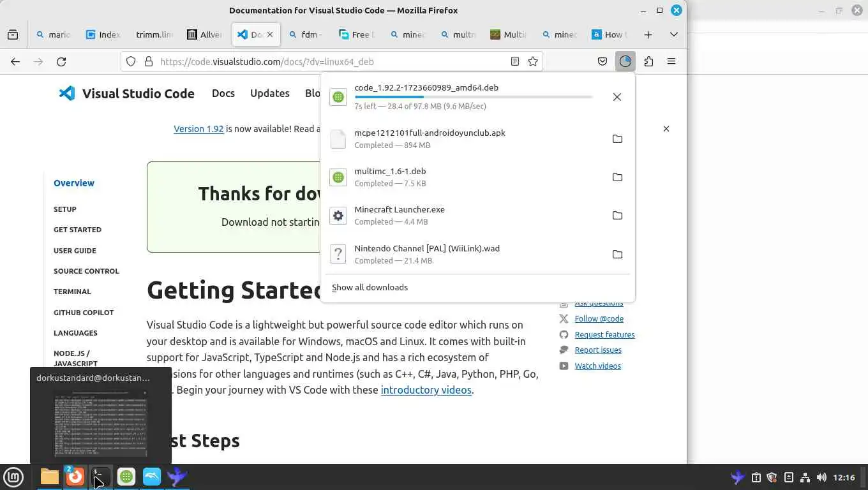This screenshot has width=868, height=490.
Task: Open the Version 1.92 link
Action: pyautogui.click(x=198, y=129)
